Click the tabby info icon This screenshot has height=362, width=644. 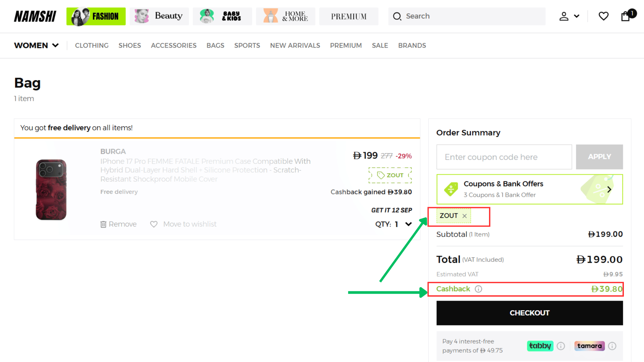(561, 346)
